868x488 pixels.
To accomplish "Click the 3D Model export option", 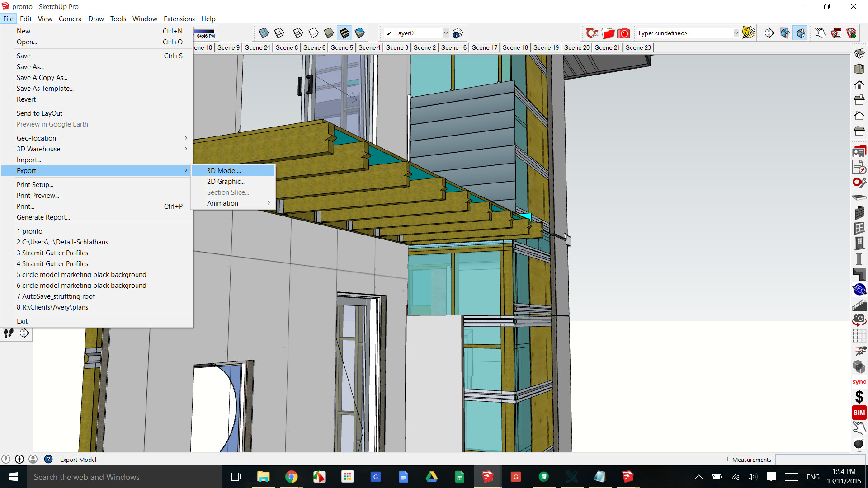I will [224, 170].
